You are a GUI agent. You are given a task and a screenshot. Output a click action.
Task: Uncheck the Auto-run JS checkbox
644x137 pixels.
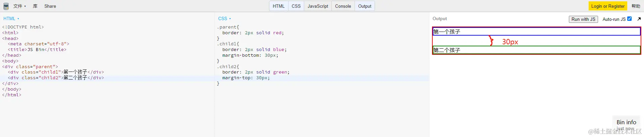(629, 19)
